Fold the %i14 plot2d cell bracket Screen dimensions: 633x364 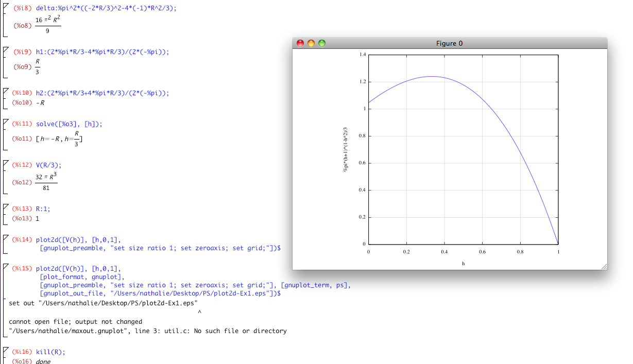pyautogui.click(x=5, y=237)
